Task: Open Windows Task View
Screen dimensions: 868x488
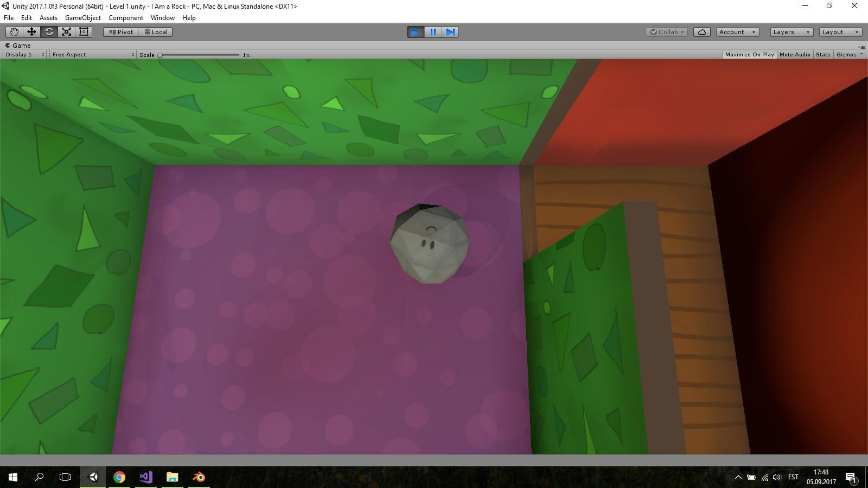Action: point(65,477)
